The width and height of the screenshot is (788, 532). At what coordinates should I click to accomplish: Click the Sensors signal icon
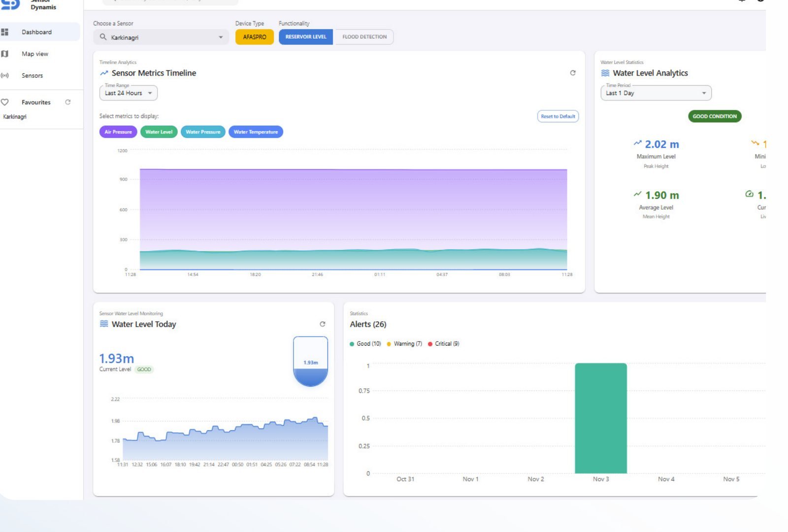pyautogui.click(x=5, y=75)
